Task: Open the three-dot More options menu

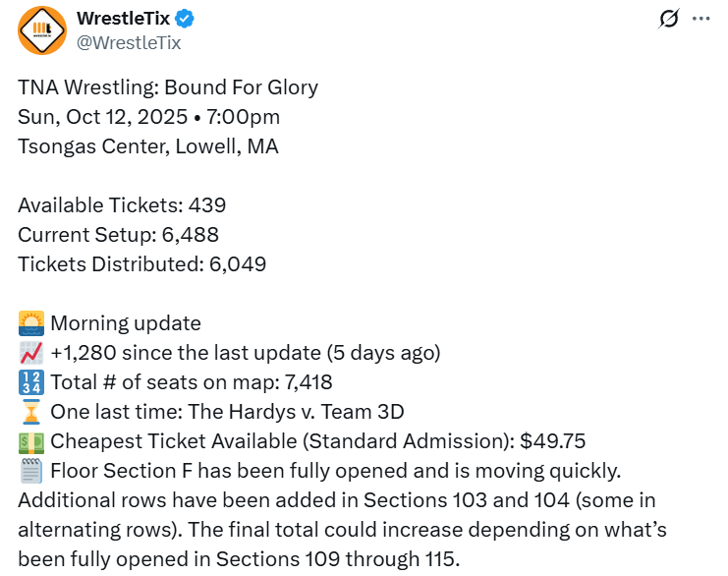Action: [700, 19]
